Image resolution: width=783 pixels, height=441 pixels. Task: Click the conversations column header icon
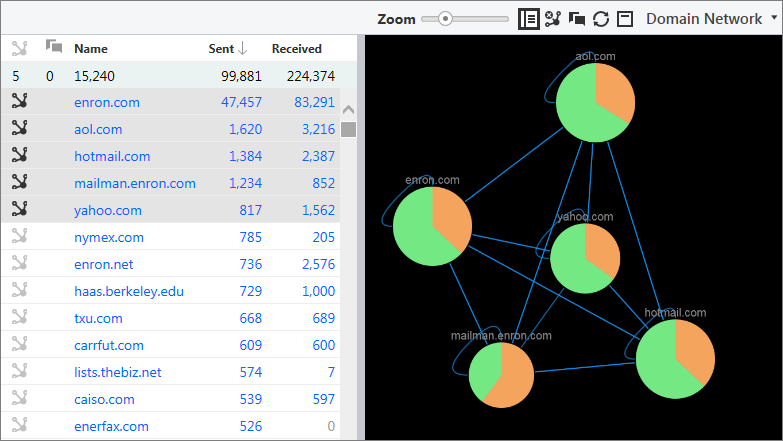(x=54, y=47)
